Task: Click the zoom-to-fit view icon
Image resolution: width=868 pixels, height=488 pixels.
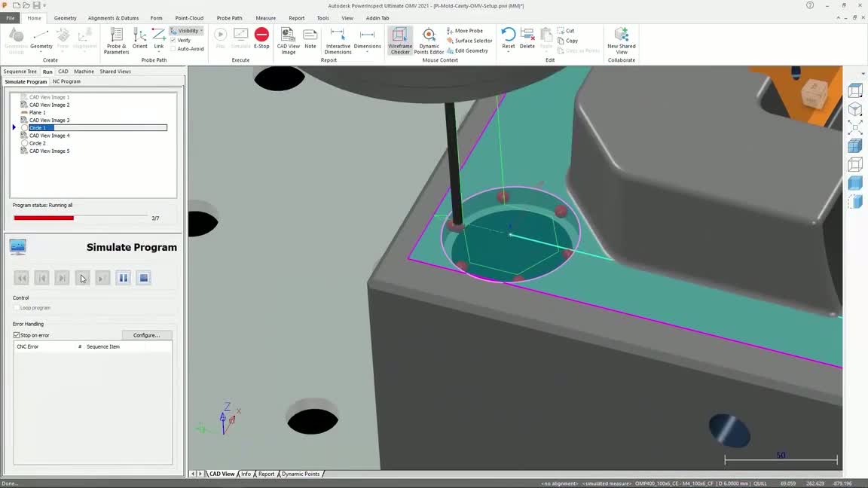Action: coord(854,127)
